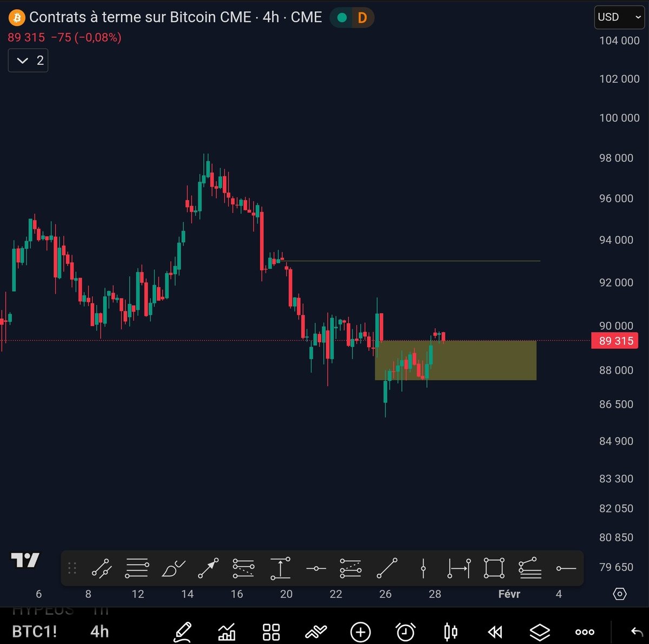Viewport: 649px width, 644px height.
Task: Select the Arrow marker drawing tool
Action: click(x=208, y=568)
